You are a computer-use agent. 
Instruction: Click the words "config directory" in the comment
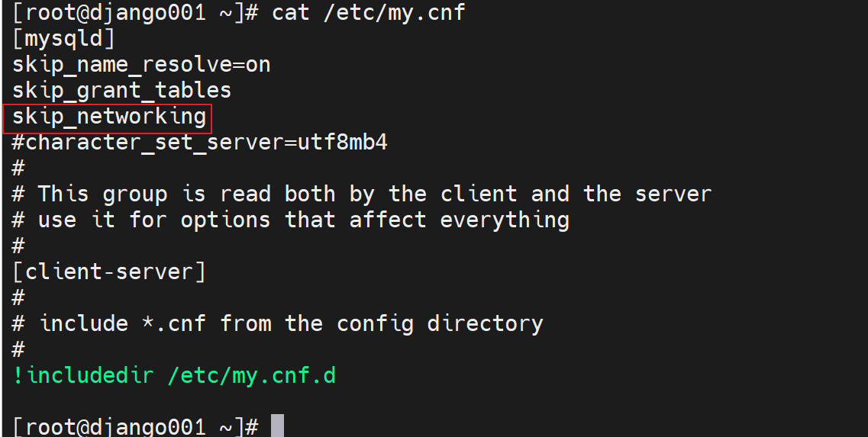click(x=440, y=323)
